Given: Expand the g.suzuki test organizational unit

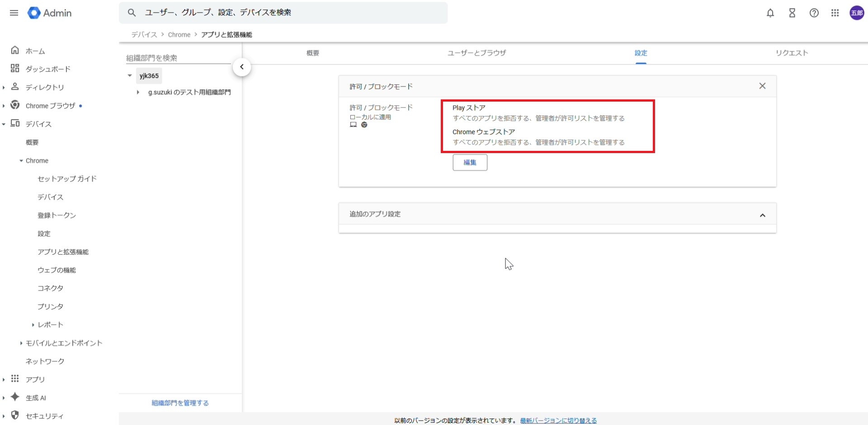Looking at the screenshot, I should click(x=138, y=93).
